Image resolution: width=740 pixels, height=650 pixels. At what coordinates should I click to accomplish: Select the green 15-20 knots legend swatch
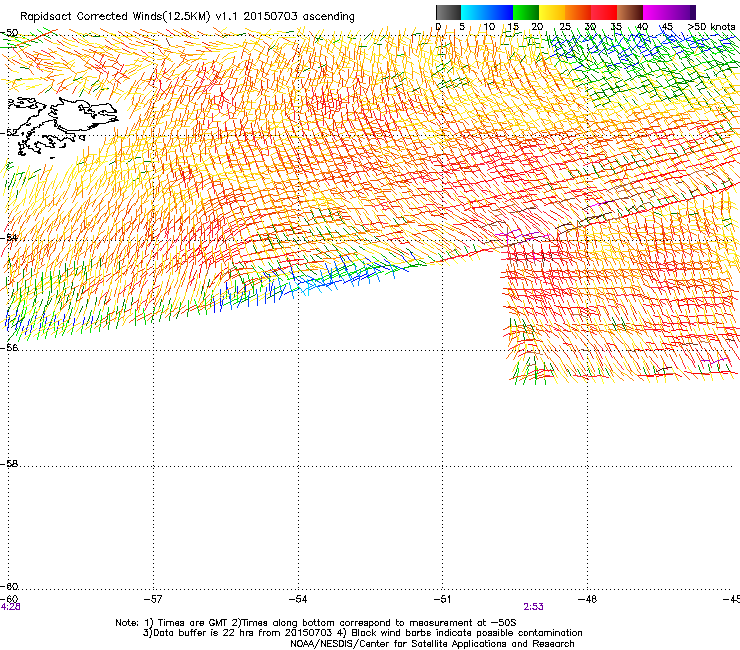526,12
